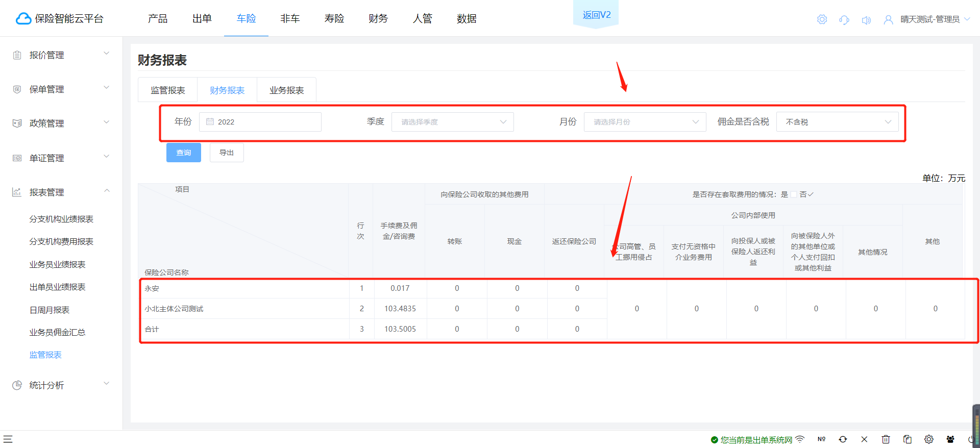Switch to the 监管报表 tab

point(168,90)
